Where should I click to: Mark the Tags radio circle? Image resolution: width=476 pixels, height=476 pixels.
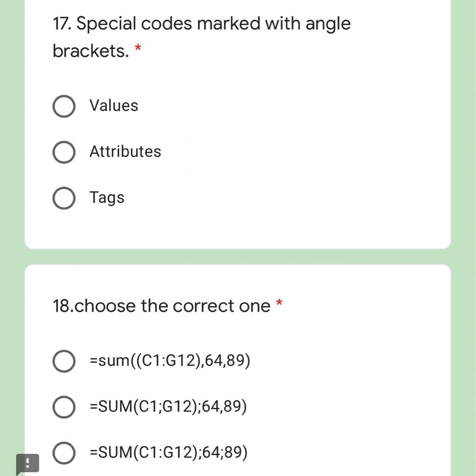coord(64,198)
